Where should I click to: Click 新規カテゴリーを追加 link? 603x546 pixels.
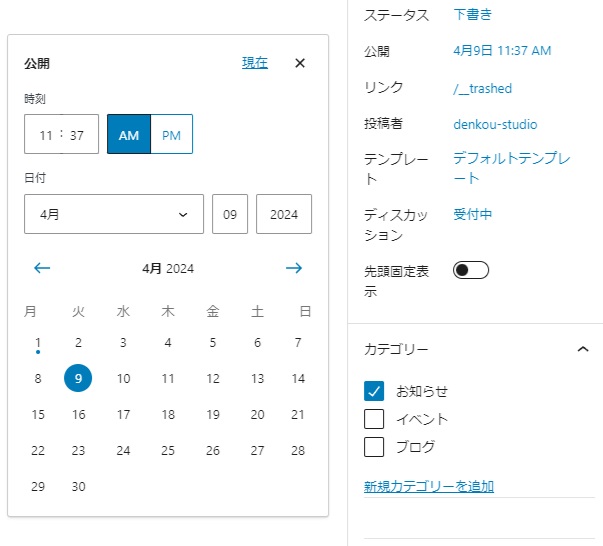(x=429, y=487)
